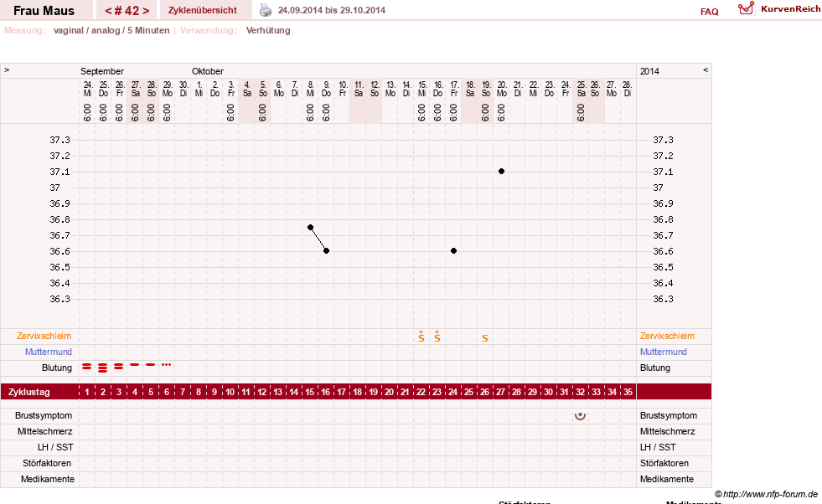
Task: Select the temperature point on cycle day 24
Action: [x=453, y=251]
